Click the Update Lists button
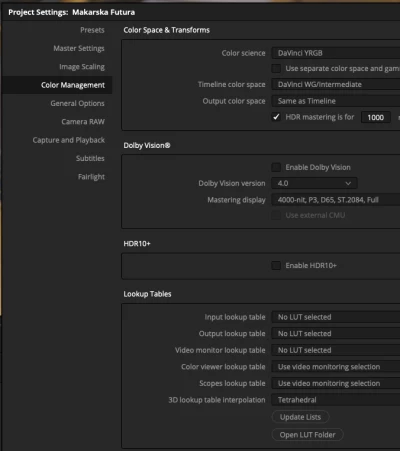 pos(300,417)
